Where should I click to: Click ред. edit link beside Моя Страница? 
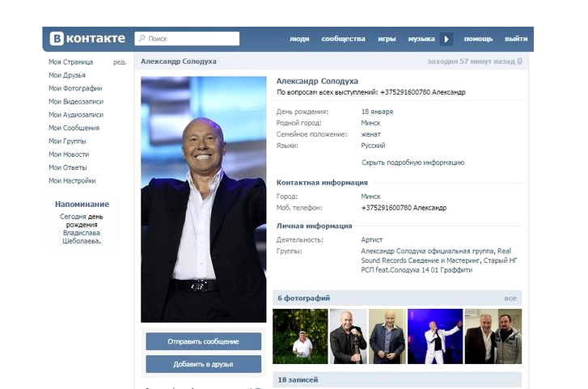pyautogui.click(x=120, y=62)
